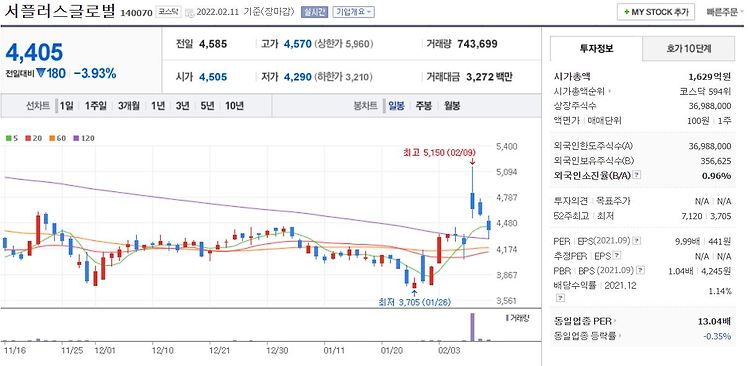Expand the 시가총액순위 arrow link
This screenshot has height=366, width=750.
click(x=610, y=91)
